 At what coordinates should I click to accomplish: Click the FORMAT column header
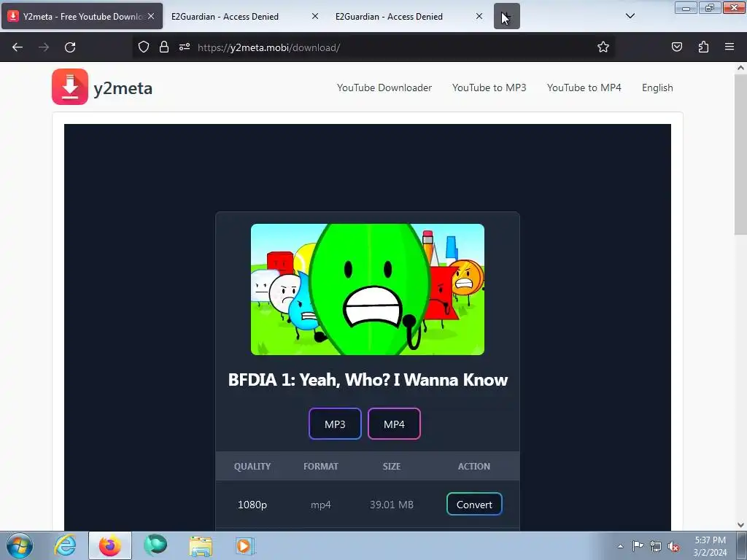coord(321,466)
